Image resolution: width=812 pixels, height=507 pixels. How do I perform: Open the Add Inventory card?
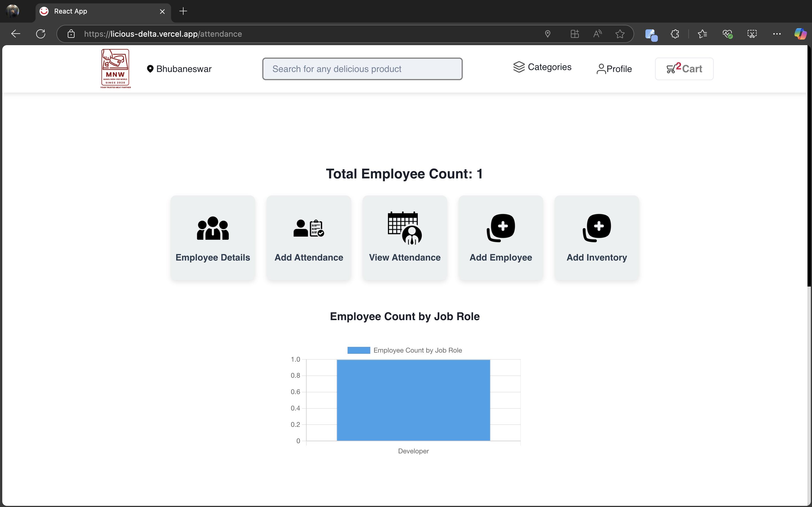click(x=596, y=237)
